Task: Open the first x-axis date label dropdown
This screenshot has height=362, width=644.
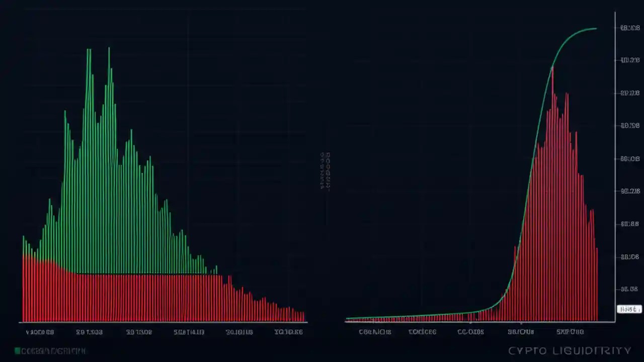Action: pyautogui.click(x=39, y=332)
